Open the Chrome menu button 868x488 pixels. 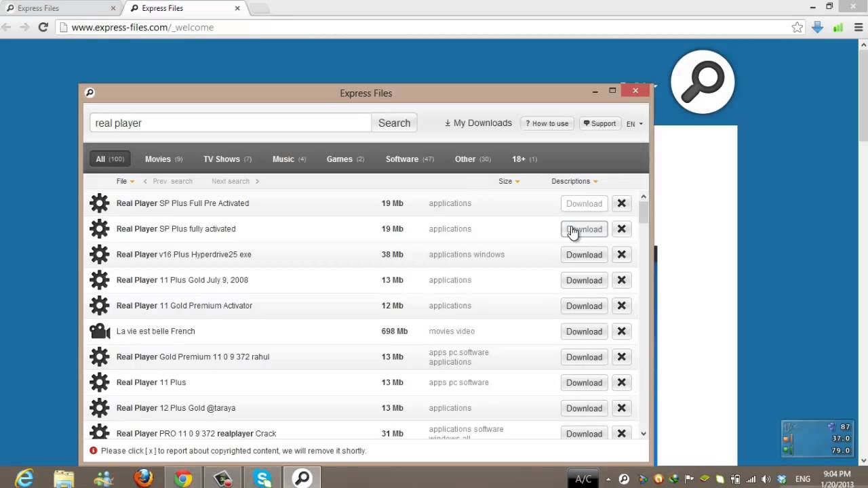(858, 27)
